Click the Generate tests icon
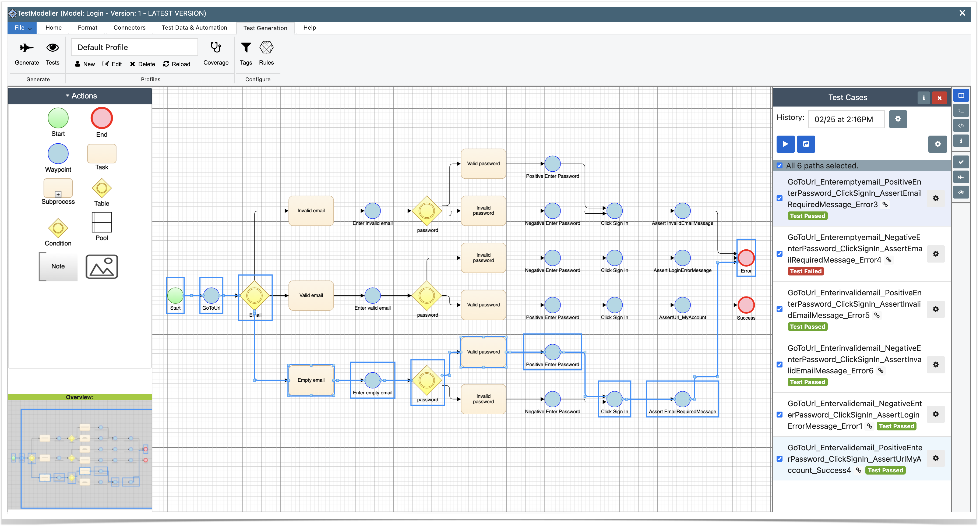980x527 pixels. (x=26, y=48)
